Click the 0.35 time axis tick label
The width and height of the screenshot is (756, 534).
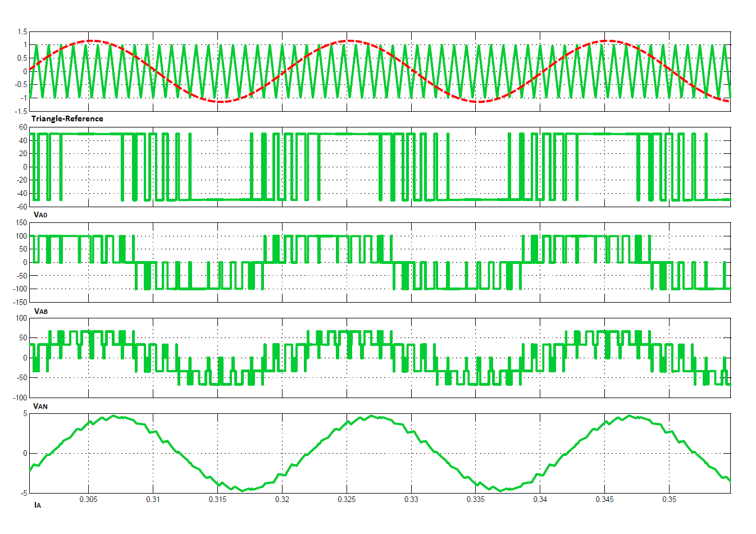pos(670,499)
